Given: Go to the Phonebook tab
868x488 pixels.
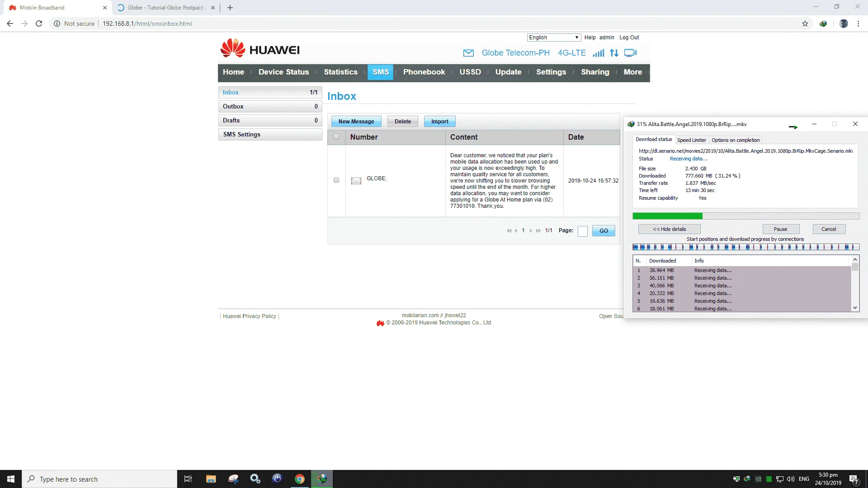Looking at the screenshot, I should click(424, 72).
